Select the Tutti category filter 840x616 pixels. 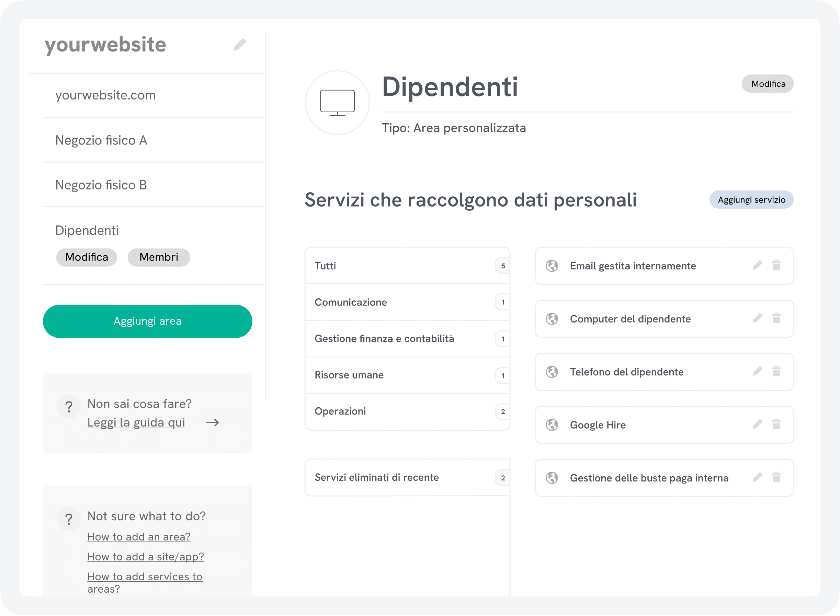pyautogui.click(x=407, y=266)
